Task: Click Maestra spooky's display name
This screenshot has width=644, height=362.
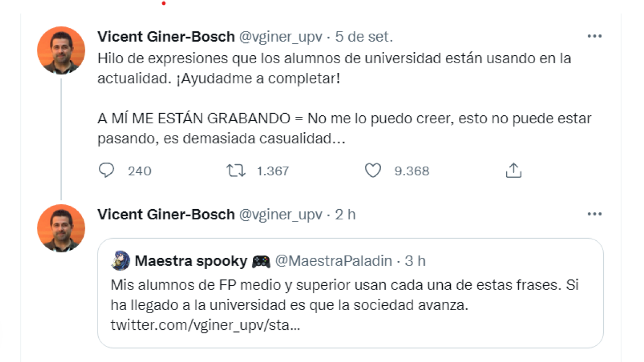Action: (x=191, y=261)
